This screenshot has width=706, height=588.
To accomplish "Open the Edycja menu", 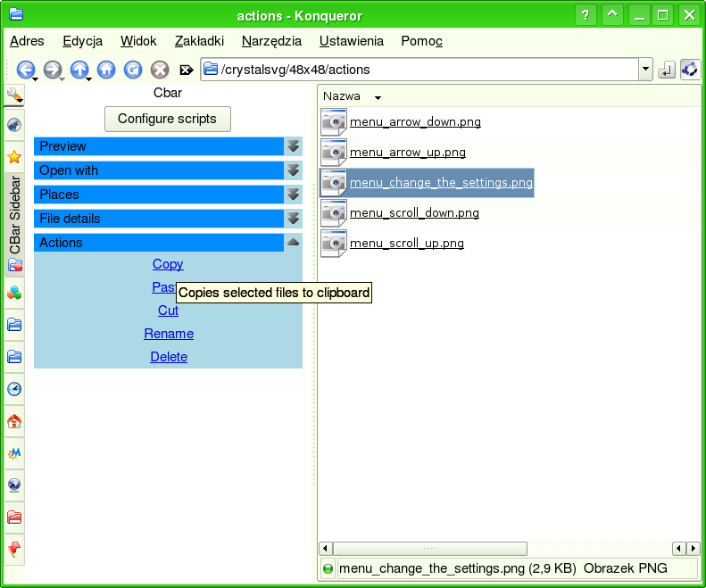I will (x=82, y=41).
